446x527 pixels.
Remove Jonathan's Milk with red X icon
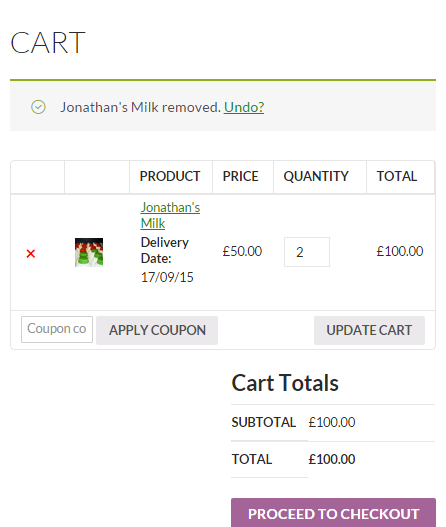pyautogui.click(x=31, y=254)
